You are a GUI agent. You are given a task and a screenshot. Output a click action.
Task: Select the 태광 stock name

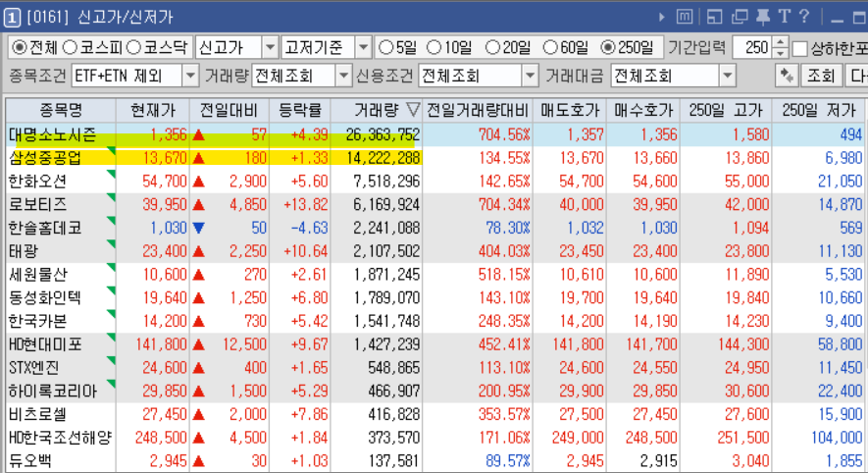[x=24, y=251]
